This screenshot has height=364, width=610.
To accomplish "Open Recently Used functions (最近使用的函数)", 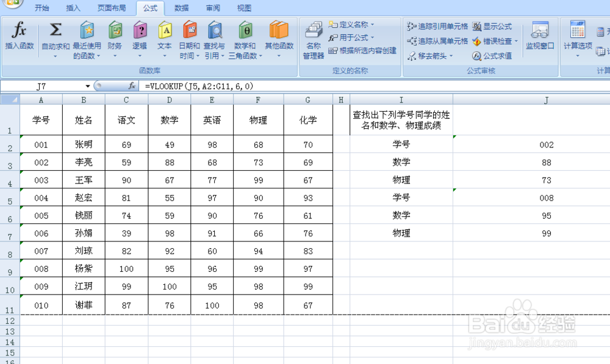I will tap(87, 40).
